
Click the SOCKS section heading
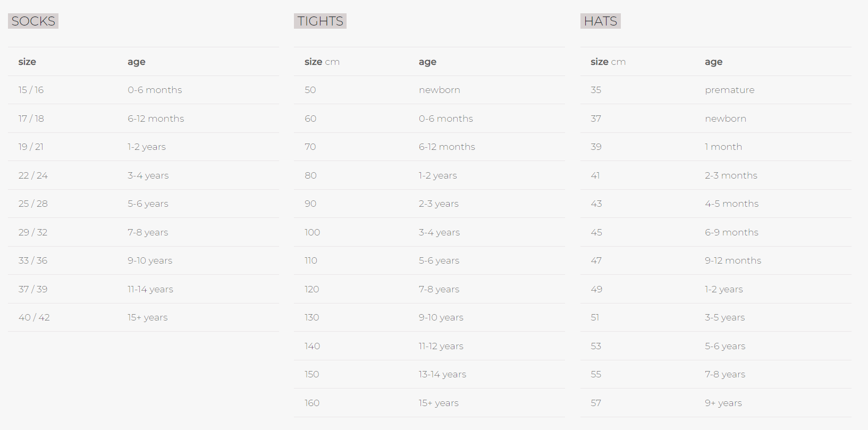click(33, 21)
